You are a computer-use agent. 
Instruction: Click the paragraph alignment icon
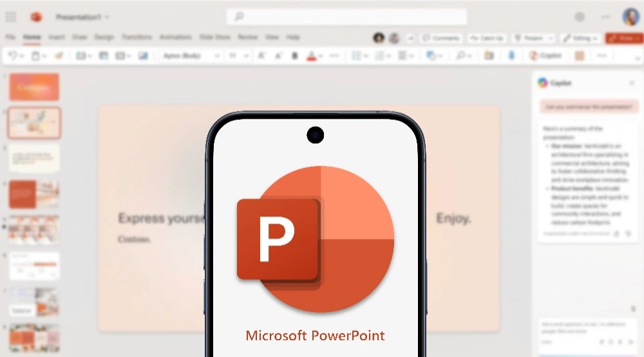[x=402, y=55]
